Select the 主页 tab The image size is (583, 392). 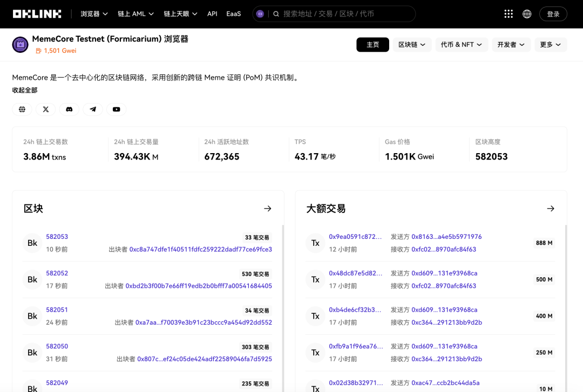[x=372, y=45]
